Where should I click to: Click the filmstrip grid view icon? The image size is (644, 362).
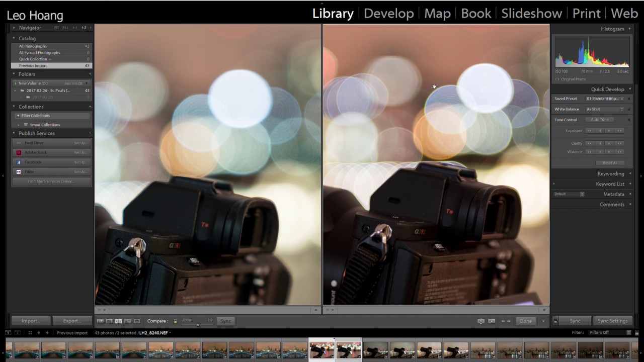coord(30,333)
